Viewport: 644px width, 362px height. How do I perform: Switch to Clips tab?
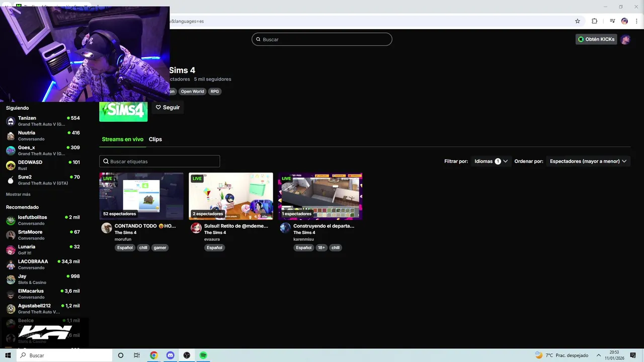point(155,139)
